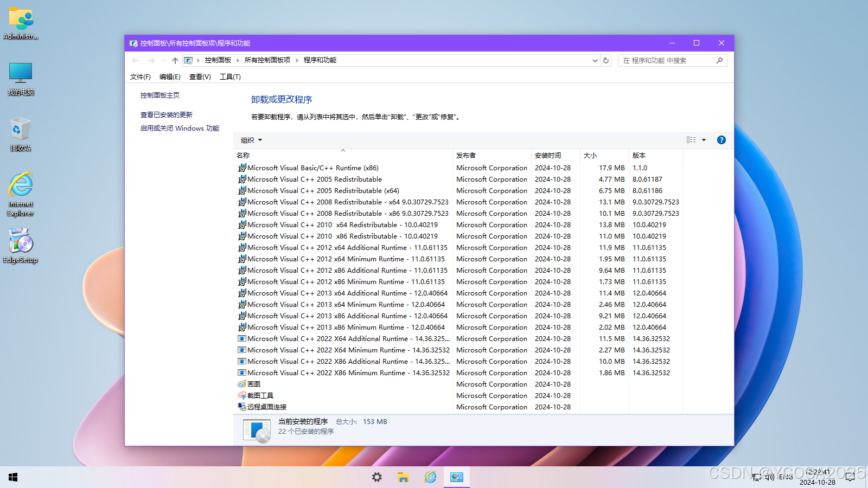Open the notification center icon

(850, 477)
